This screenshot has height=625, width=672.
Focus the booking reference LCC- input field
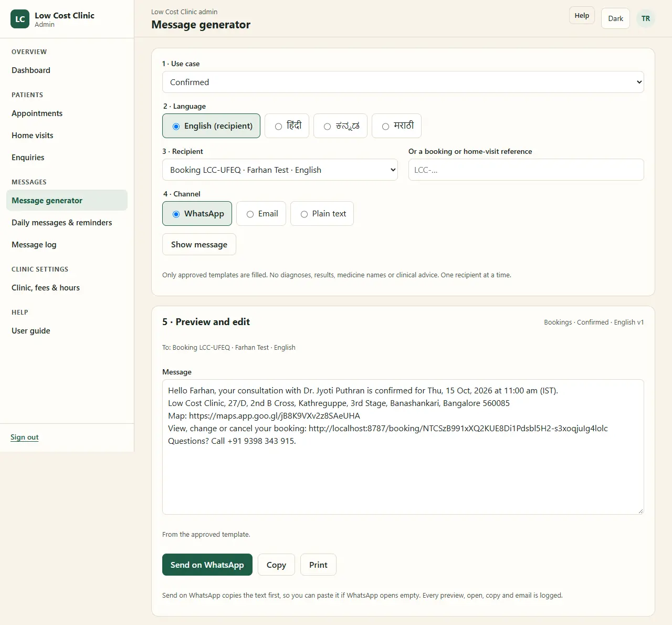click(526, 170)
